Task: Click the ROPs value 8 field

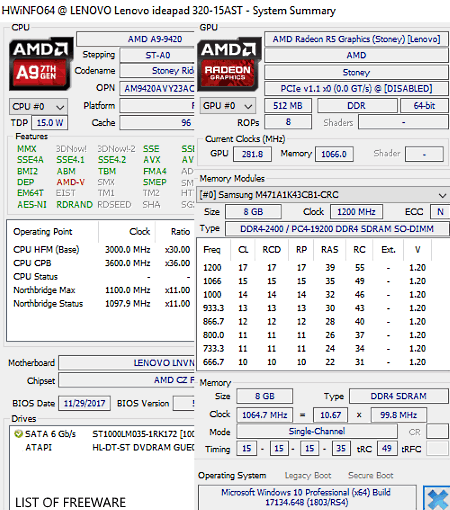Action: tap(288, 122)
